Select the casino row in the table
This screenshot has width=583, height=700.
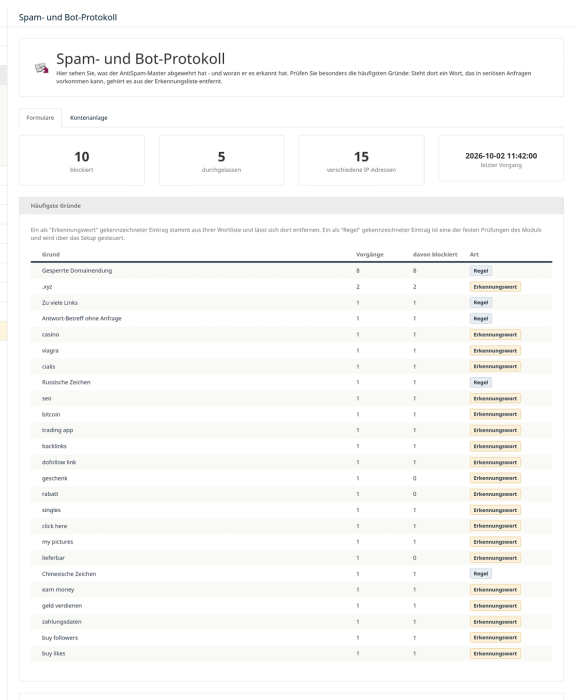[x=292, y=334]
